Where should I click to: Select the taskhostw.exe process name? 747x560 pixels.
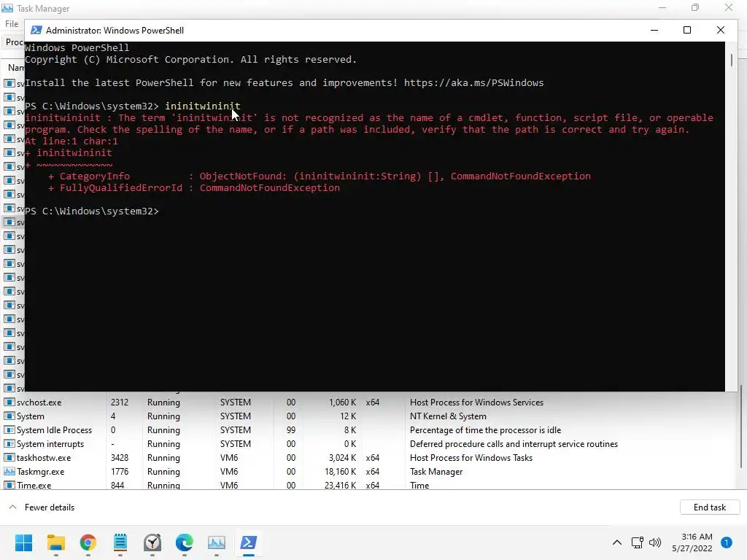click(44, 458)
